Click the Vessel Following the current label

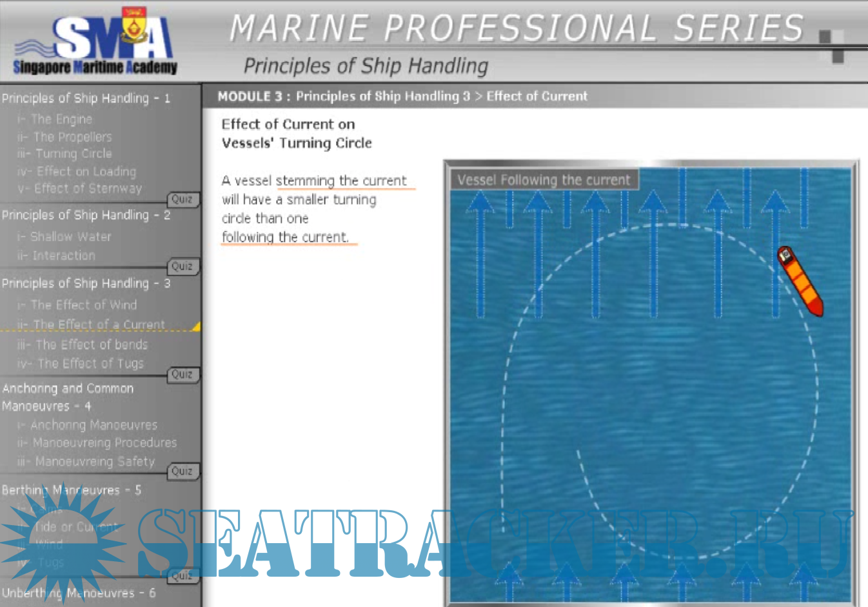pyautogui.click(x=543, y=180)
